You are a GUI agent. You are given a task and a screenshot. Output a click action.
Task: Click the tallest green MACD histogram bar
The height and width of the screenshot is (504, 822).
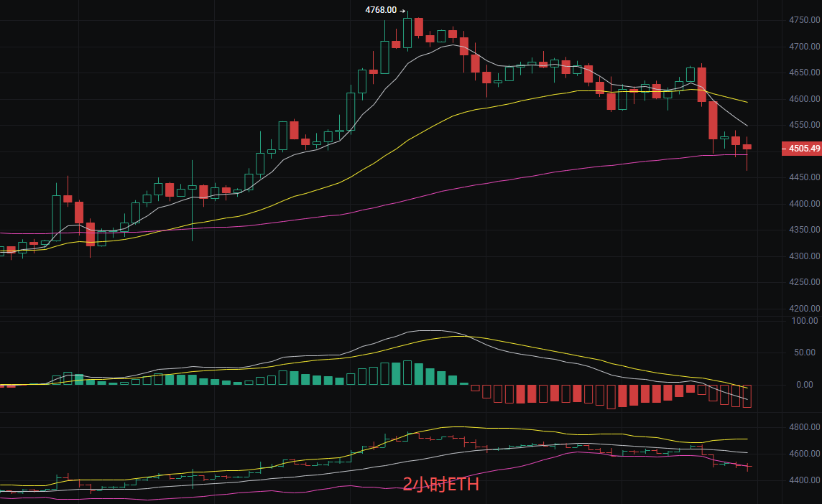(x=407, y=373)
